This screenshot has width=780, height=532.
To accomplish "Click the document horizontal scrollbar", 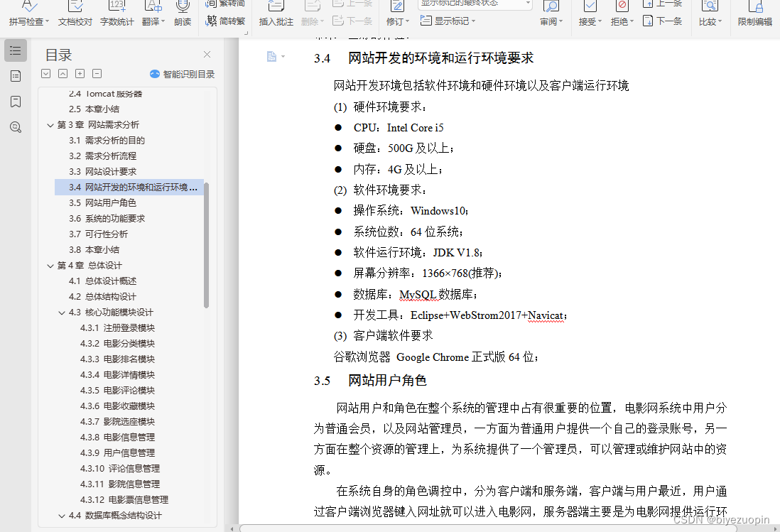I will tap(487, 528).
